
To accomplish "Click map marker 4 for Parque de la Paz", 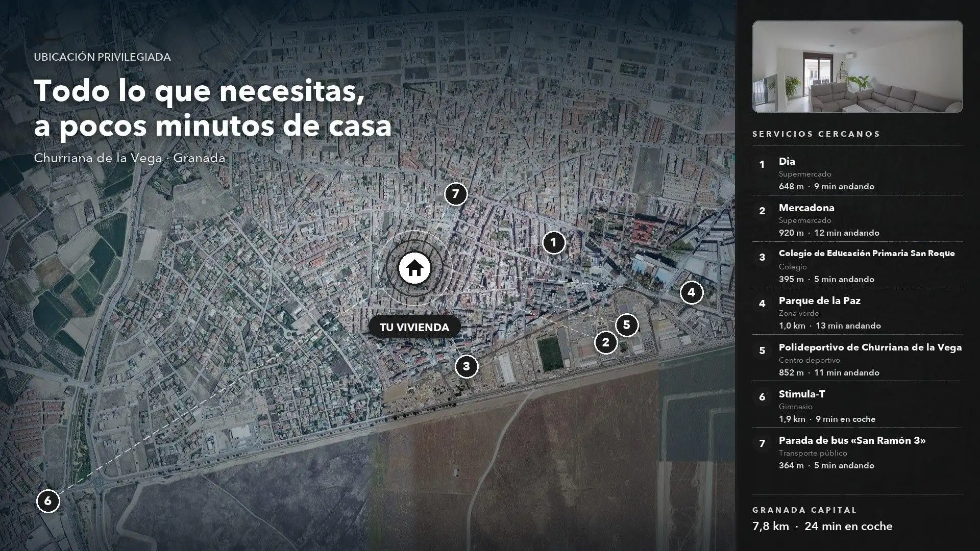I will (x=692, y=292).
